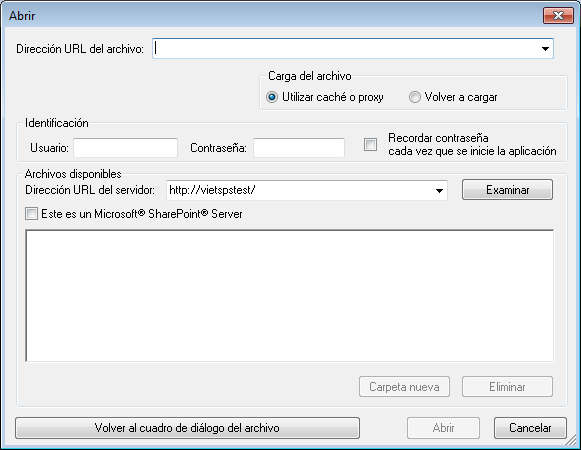Enable the Recordar contraseña checkbox
Viewport: 581px width, 450px height.
point(371,145)
